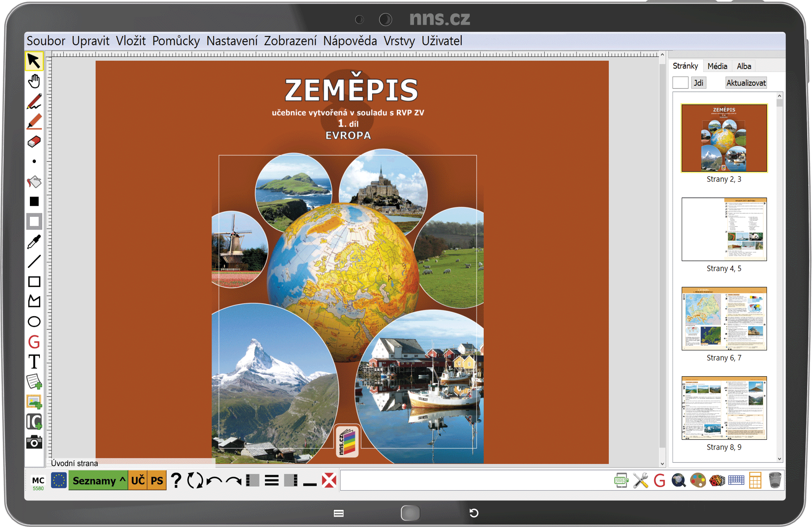The width and height of the screenshot is (812, 527).
Task: Toggle the PS workbook mode button
Action: (157, 480)
